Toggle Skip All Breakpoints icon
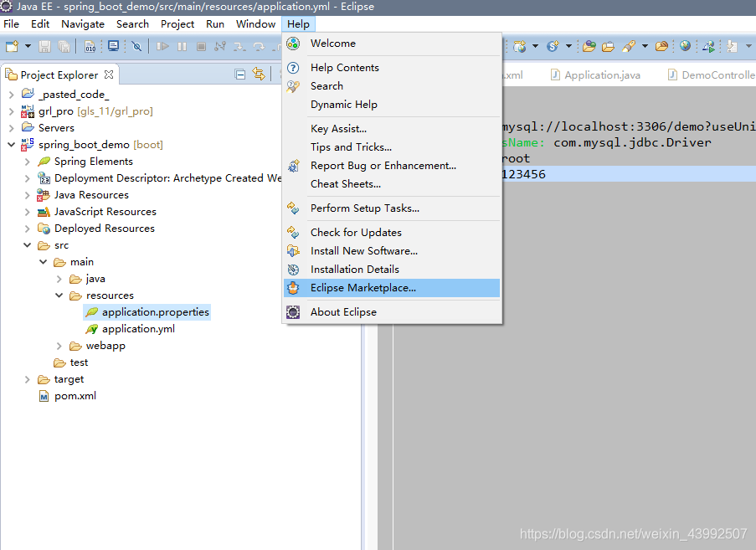Viewport: 756px width, 550px height. [x=137, y=46]
